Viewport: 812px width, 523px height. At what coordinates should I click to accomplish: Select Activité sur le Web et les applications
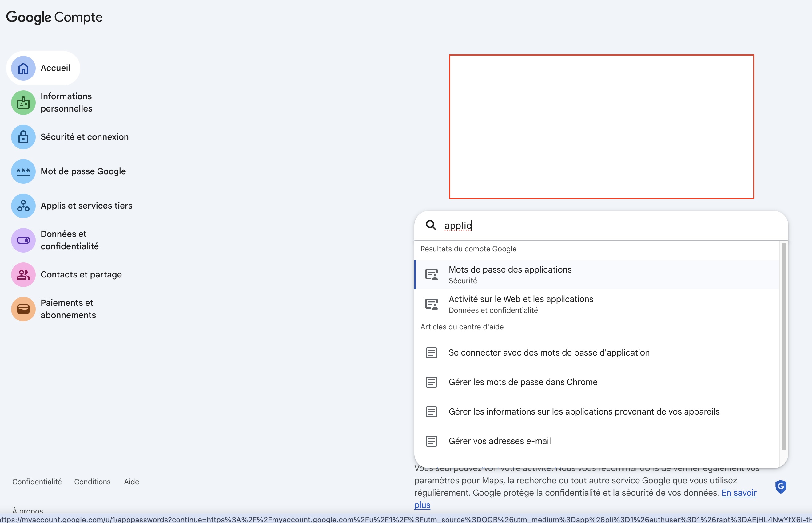(x=521, y=304)
